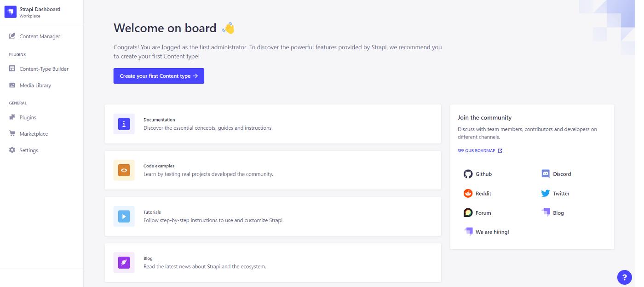Screen dimensions: 644x287
Task: Open Settings from the sidebar
Action: click(x=29, y=150)
